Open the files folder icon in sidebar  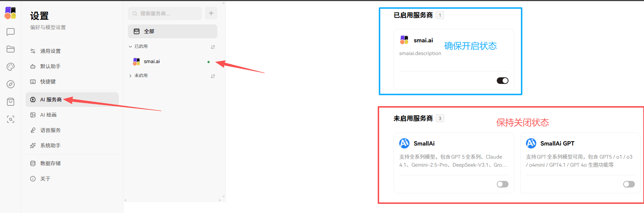tap(11, 49)
